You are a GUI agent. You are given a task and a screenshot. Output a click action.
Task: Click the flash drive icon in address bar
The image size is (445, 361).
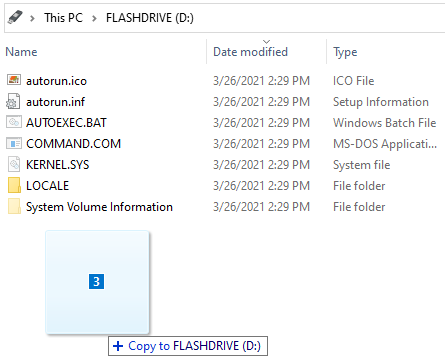click(x=15, y=17)
